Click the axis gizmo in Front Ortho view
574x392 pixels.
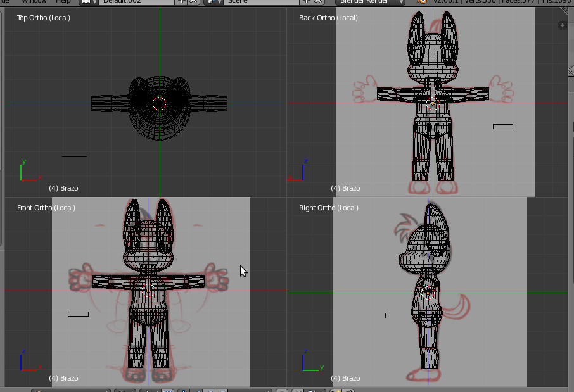[x=30, y=361]
